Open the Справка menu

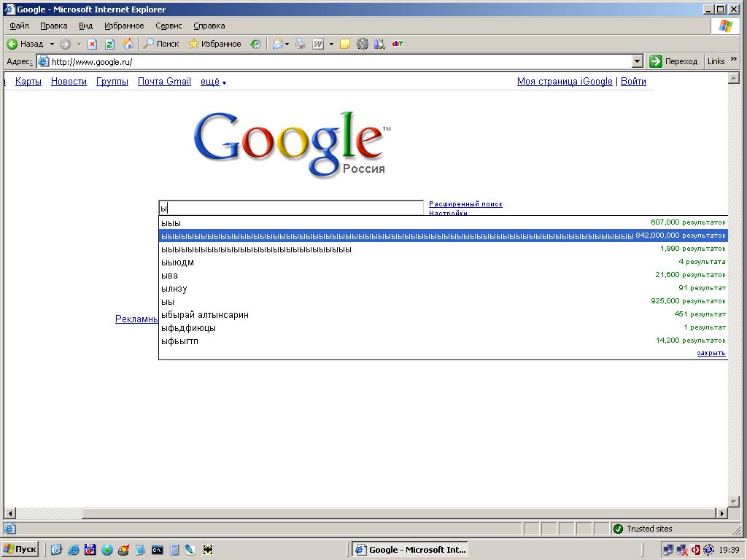(x=209, y=26)
